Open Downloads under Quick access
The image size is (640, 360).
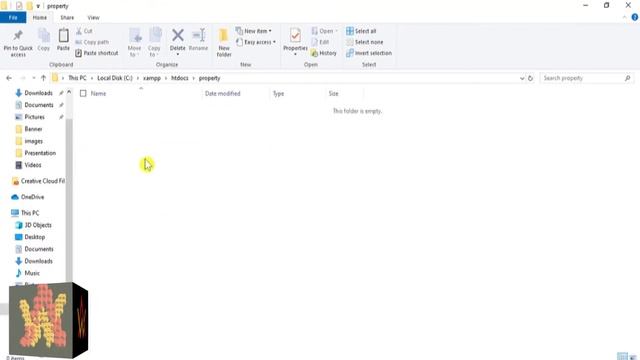click(38, 93)
